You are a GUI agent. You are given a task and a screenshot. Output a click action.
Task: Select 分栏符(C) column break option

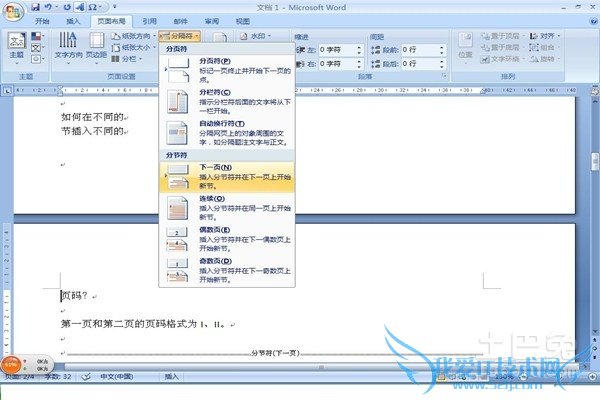pos(227,101)
